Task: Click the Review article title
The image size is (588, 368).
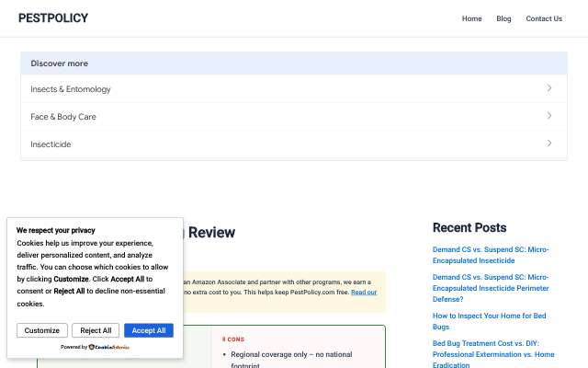Action: [x=211, y=233]
